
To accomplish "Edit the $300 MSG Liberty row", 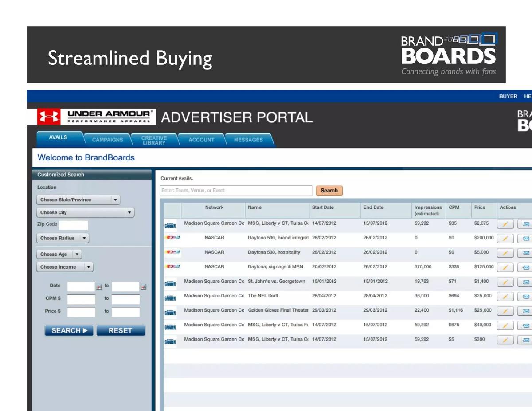I will [x=505, y=340].
